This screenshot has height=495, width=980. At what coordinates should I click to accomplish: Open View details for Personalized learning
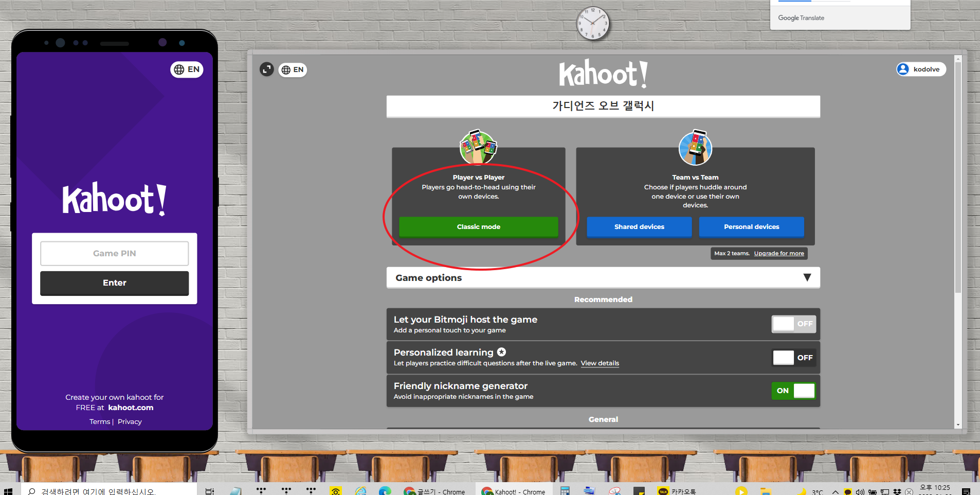(x=600, y=363)
